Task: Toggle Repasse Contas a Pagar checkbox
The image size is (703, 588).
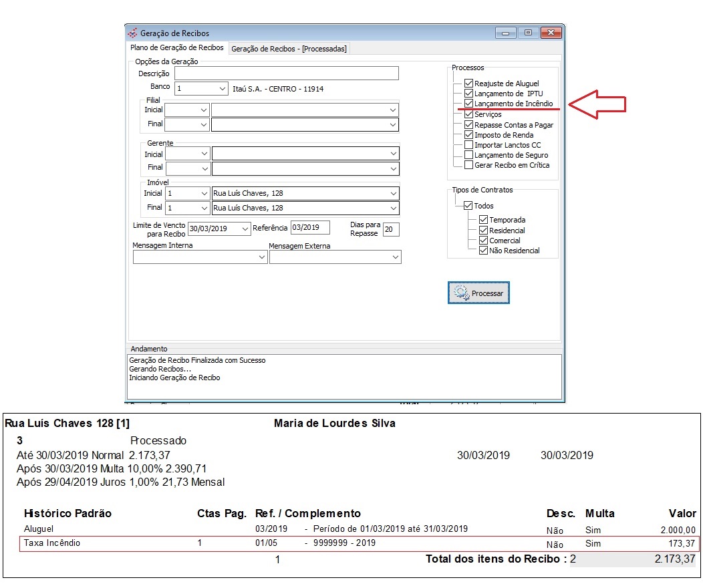Action: 469,124
